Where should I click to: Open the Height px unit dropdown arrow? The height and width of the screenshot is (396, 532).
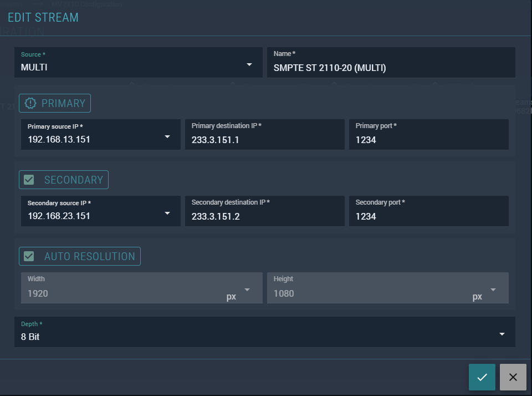(x=493, y=290)
